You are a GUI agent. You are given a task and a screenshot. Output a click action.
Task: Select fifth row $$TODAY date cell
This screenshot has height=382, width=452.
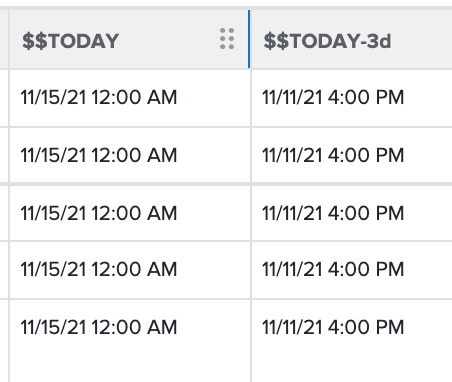[130, 327]
